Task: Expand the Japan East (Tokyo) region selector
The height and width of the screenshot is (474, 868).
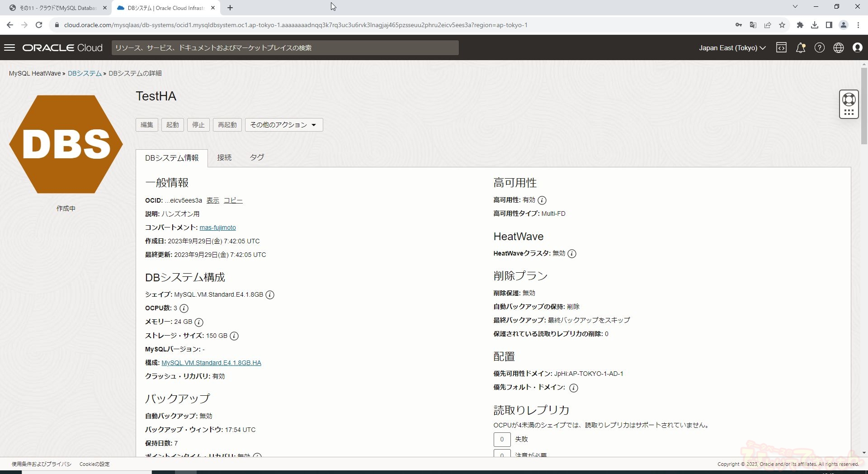Action: 732,47
